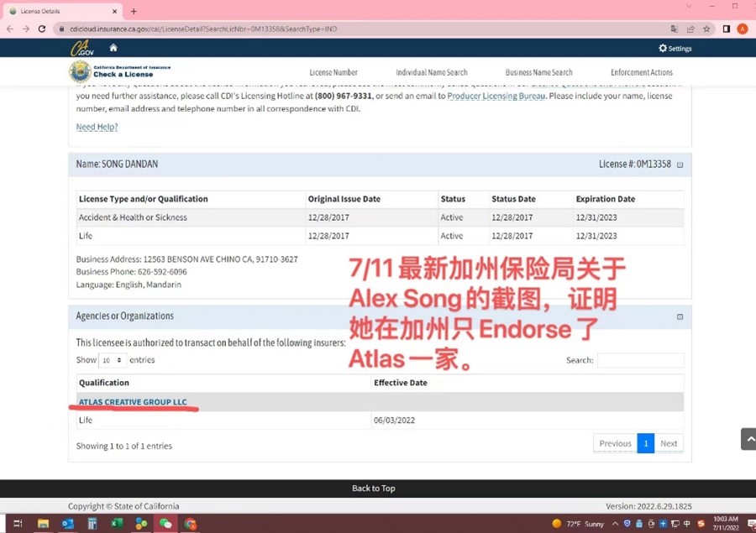Screen dimensions: 756x533
Task: Open the browser side panel
Action: (x=726, y=29)
